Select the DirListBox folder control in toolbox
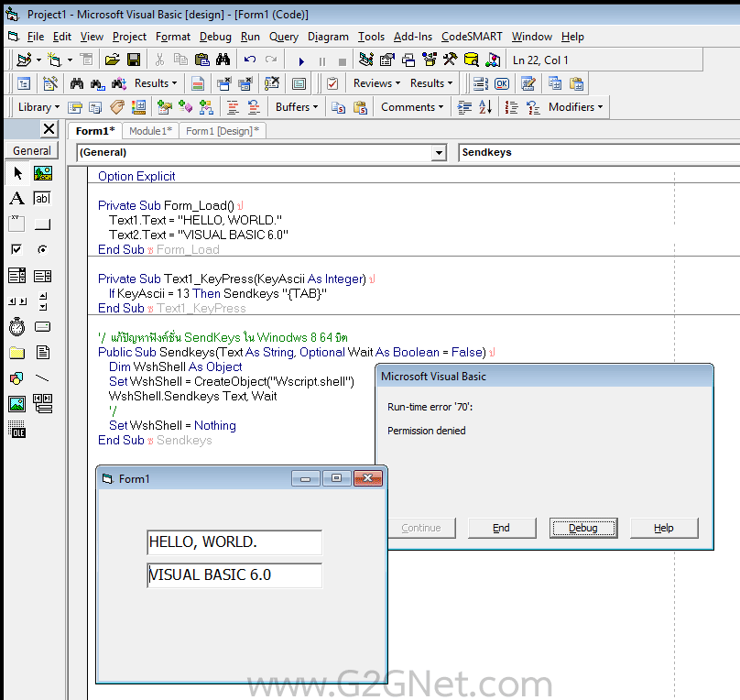 click(x=17, y=353)
